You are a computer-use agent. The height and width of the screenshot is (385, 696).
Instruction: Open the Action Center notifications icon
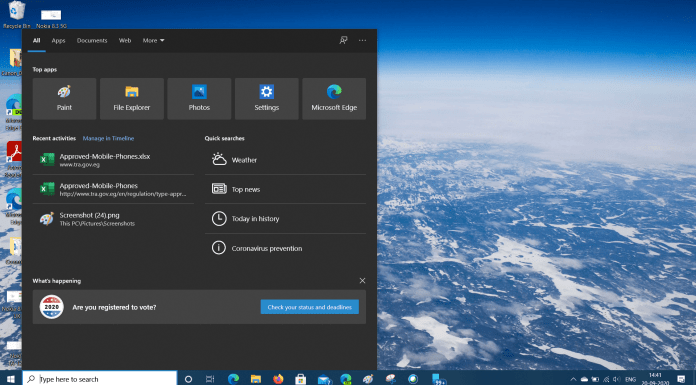[x=681, y=379]
